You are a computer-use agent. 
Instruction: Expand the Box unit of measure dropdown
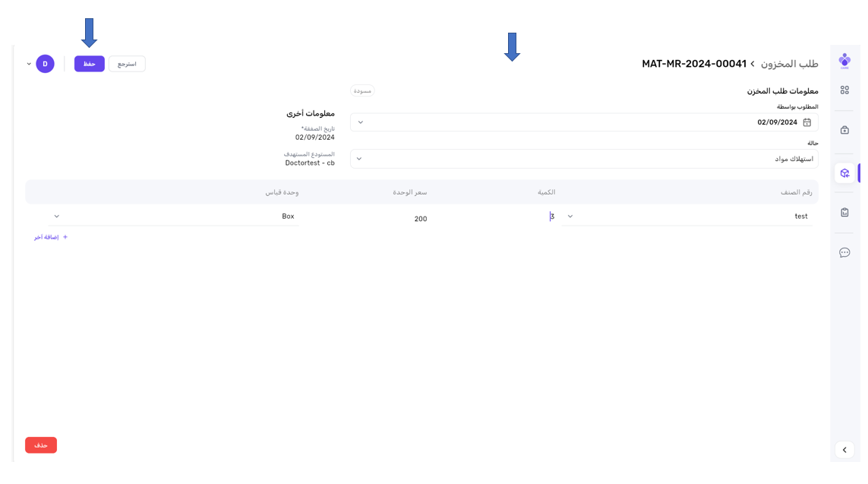coord(56,217)
